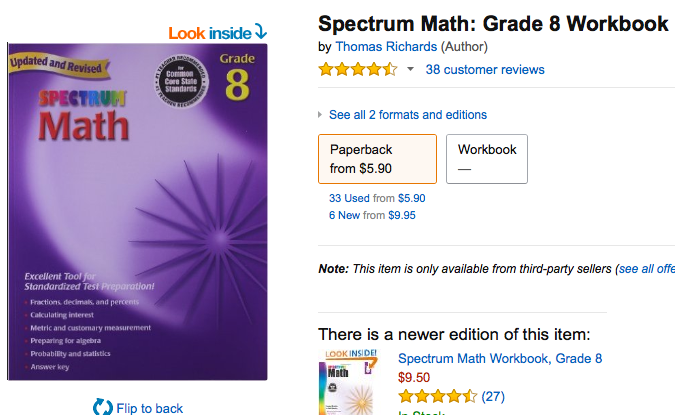675x415 pixels.
Task: Open the (27) reviews count link
Action: click(493, 396)
